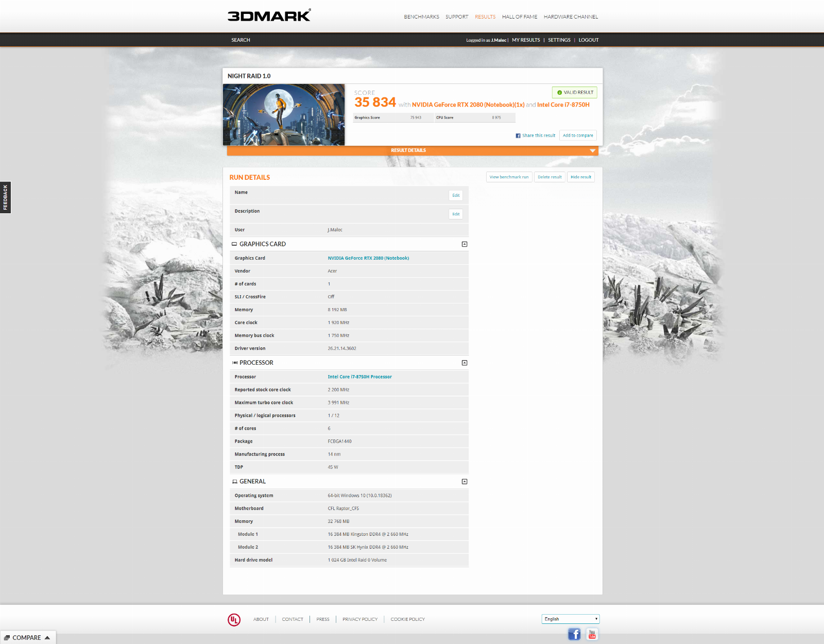The height and width of the screenshot is (644, 824).
Task: Click the General section laptop icon
Action: coord(234,482)
